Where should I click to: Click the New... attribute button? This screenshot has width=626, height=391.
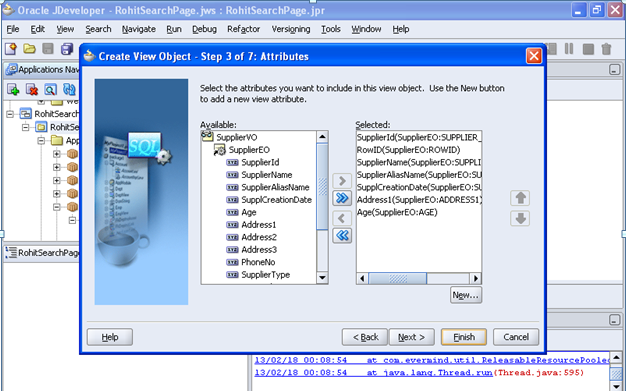pyautogui.click(x=466, y=295)
